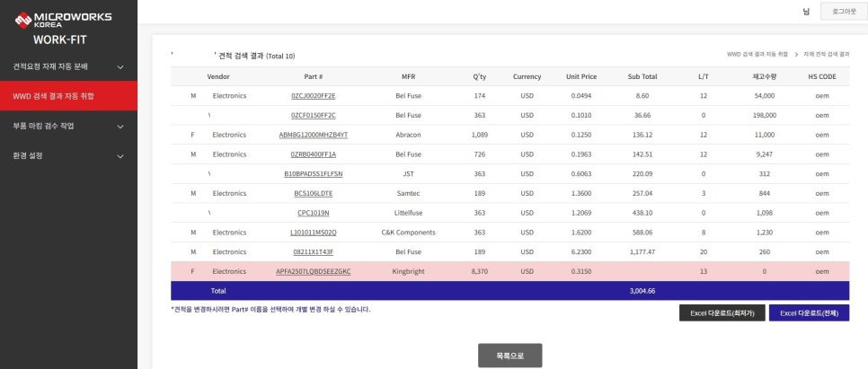Click stock quantity 9,247
868x369 pixels.
coord(764,154)
